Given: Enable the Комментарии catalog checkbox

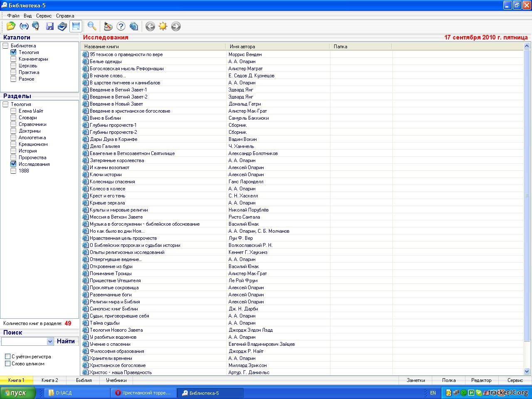Looking at the screenshot, I should 13,59.
